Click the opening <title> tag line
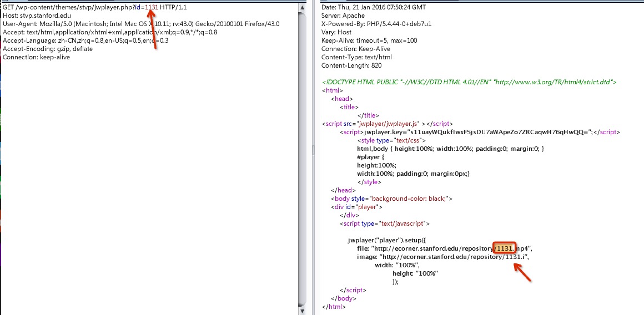 pos(349,107)
